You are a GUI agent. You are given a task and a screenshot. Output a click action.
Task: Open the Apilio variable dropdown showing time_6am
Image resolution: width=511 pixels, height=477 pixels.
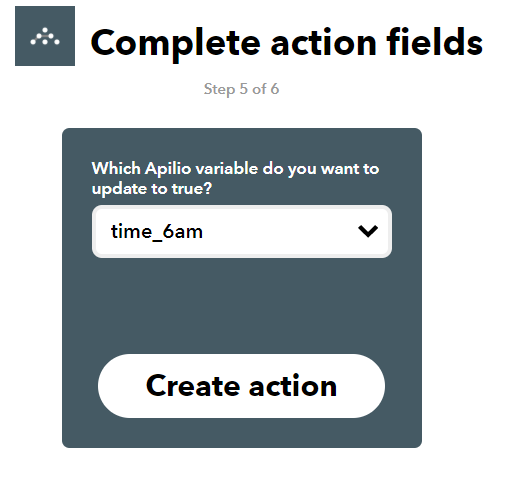pyautogui.click(x=242, y=231)
